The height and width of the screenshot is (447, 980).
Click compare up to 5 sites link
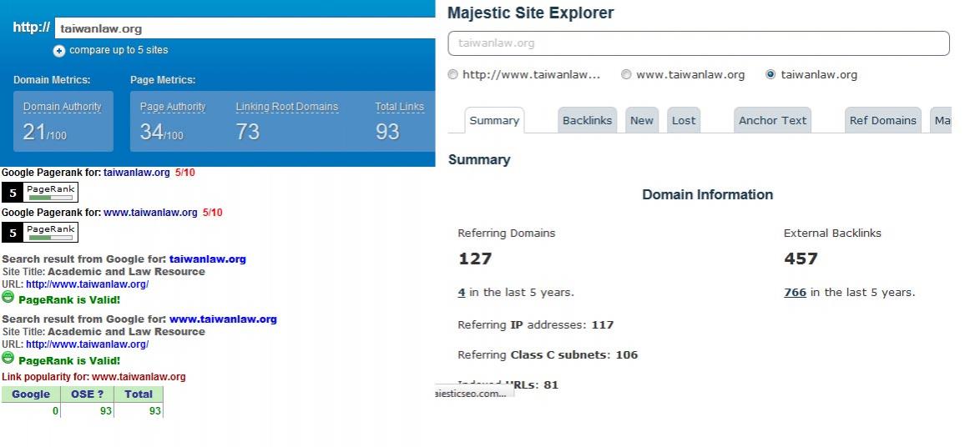(119, 50)
